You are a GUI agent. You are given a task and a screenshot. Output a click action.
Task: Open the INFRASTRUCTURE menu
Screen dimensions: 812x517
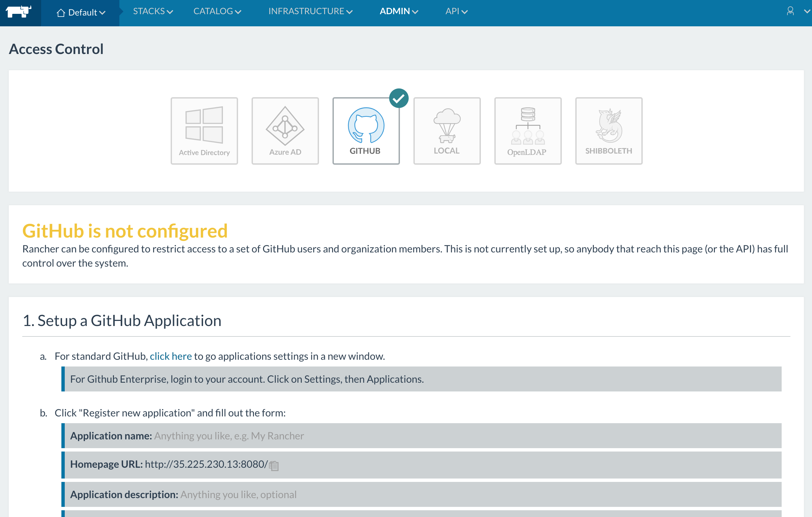tap(310, 11)
